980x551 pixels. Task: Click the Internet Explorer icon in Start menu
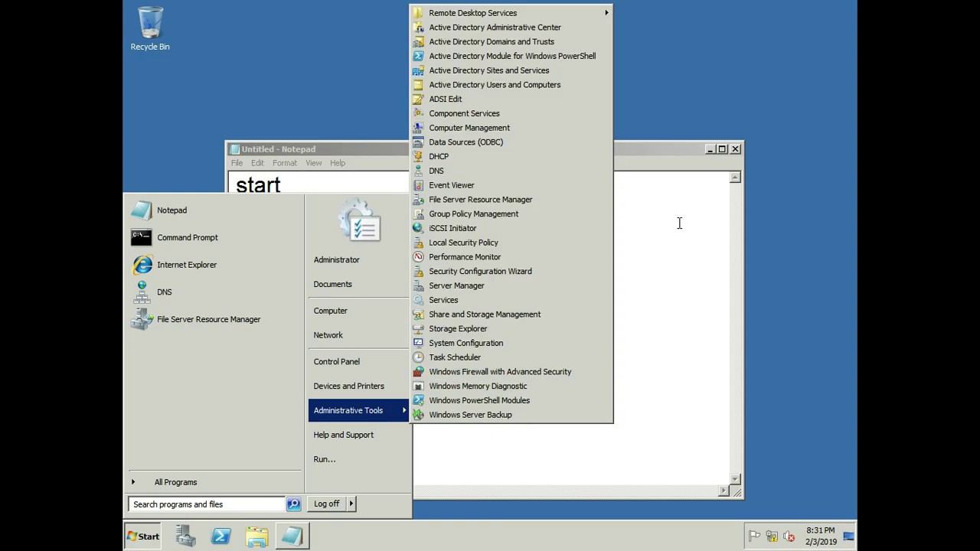(142, 265)
